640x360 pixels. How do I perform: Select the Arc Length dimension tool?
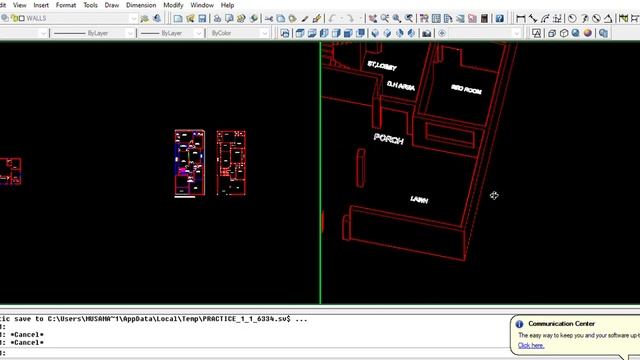tap(545, 18)
